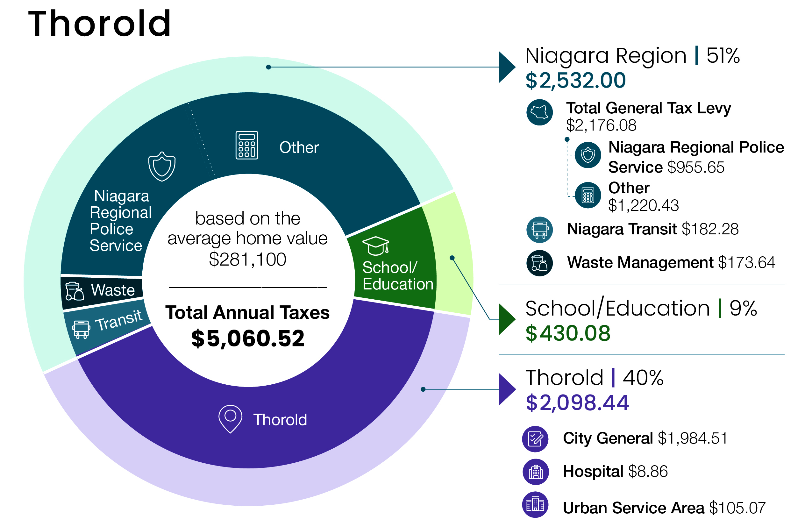The width and height of the screenshot is (812, 527).
Task: Select the Niagara Regional Police Service chart segment label
Action: pos(120,220)
